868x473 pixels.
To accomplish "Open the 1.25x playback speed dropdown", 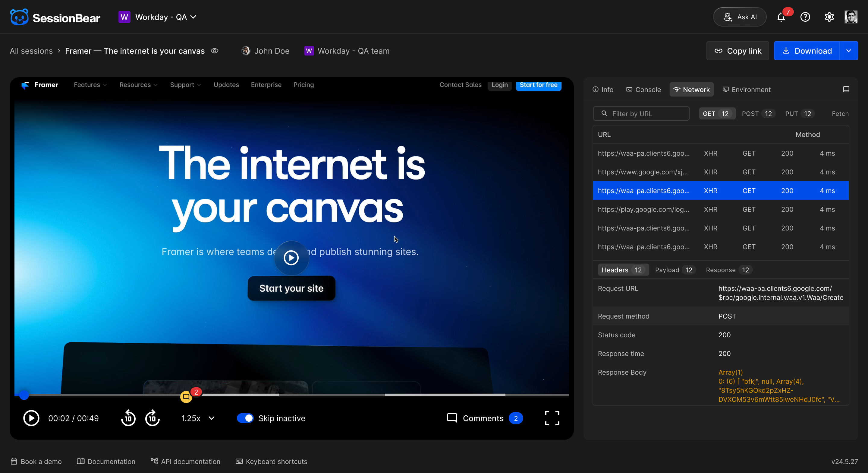I will (198, 418).
